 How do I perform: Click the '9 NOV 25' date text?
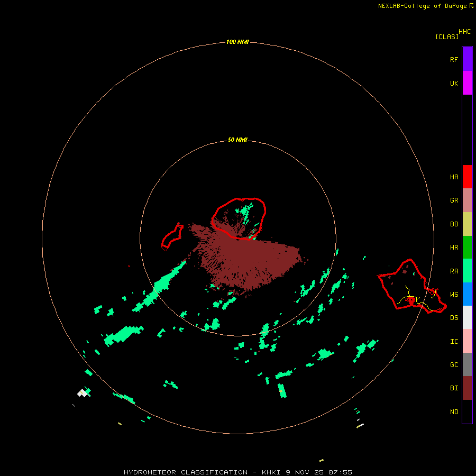[305, 472]
